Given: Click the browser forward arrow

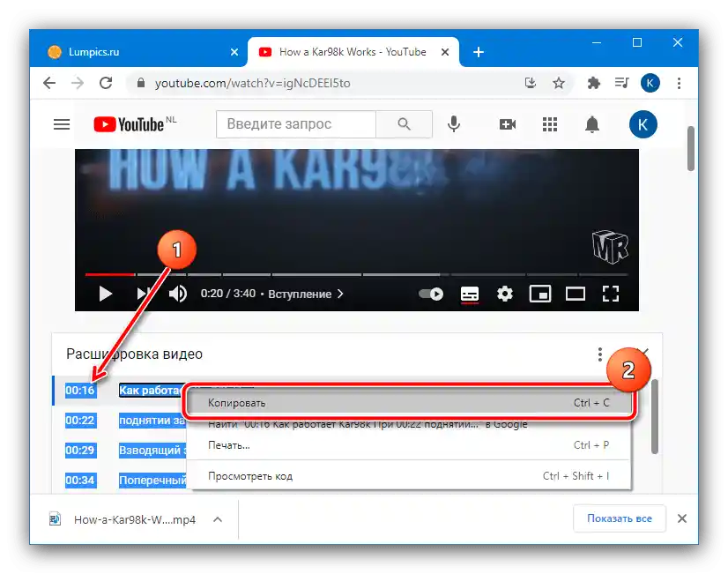Looking at the screenshot, I should (78, 83).
